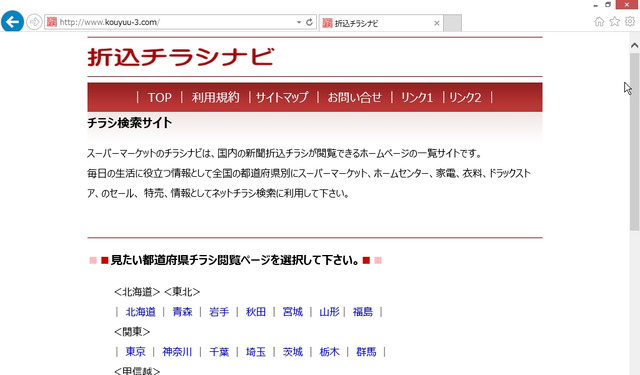Open the browser home page icon
This screenshot has width=640, height=375.
[x=599, y=22]
